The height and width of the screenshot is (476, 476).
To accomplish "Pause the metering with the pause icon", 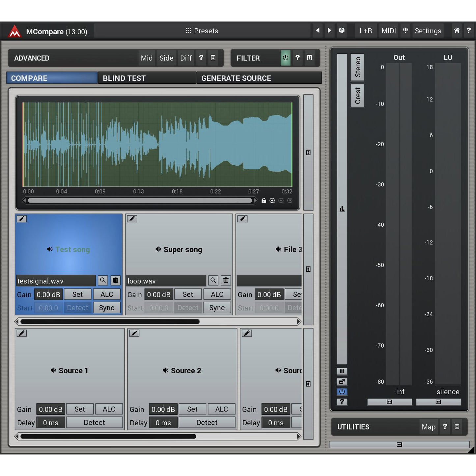I will (x=342, y=371).
